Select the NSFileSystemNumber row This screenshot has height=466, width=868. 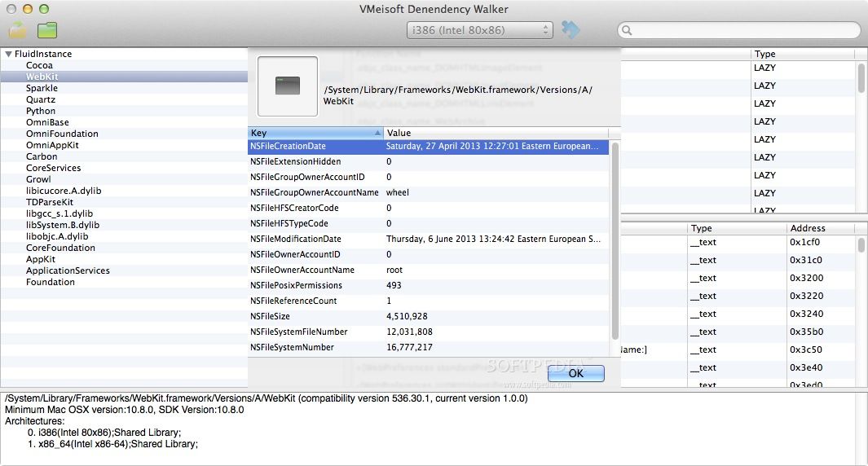(429, 348)
